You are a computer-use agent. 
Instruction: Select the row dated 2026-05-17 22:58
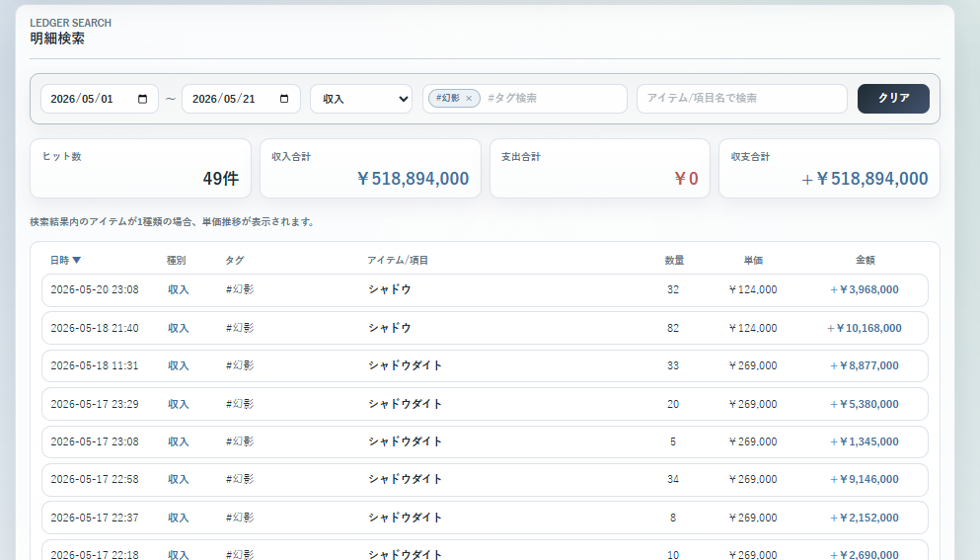tap(485, 480)
